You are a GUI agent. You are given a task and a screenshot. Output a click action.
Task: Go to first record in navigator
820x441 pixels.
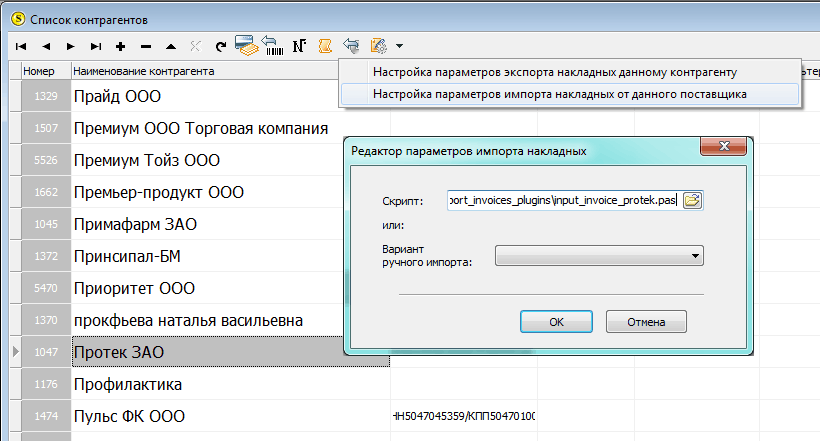coord(21,47)
